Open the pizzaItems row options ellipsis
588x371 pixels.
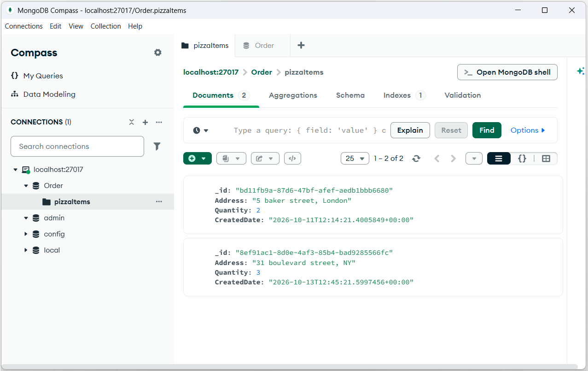[159, 201]
